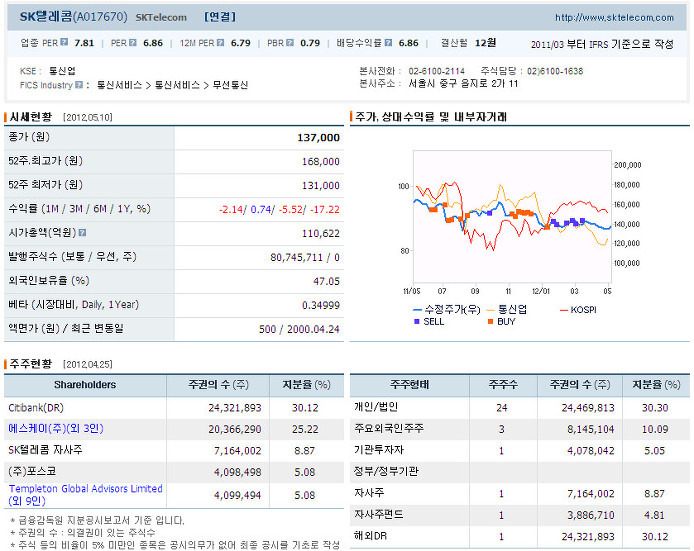This screenshot has width=694, height=551.
Task: Click the 주주형태 column header
Action: click(409, 385)
